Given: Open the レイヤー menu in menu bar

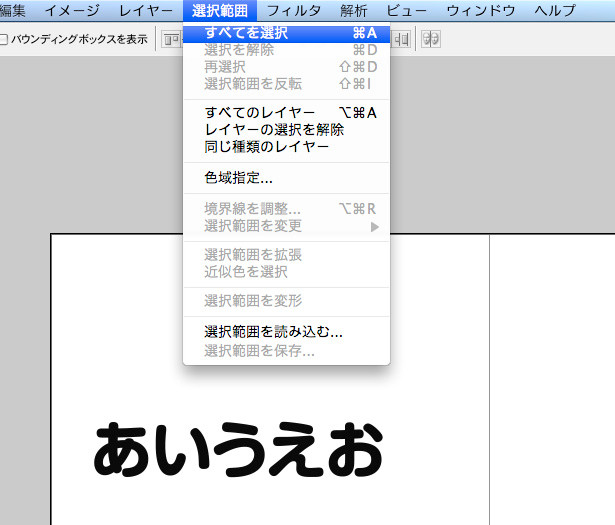Looking at the screenshot, I should [x=146, y=11].
